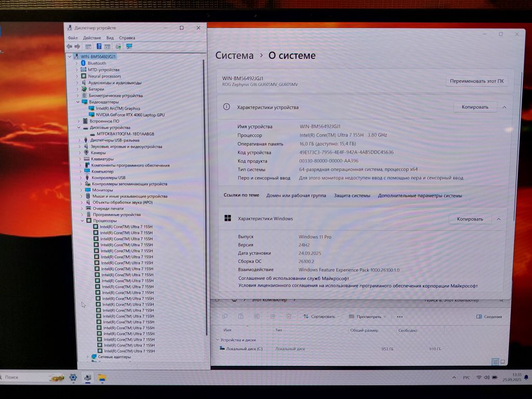The image size is (532, 399).
Task: Collapse the Характеристики устройства section chevron
Action: [x=504, y=107]
